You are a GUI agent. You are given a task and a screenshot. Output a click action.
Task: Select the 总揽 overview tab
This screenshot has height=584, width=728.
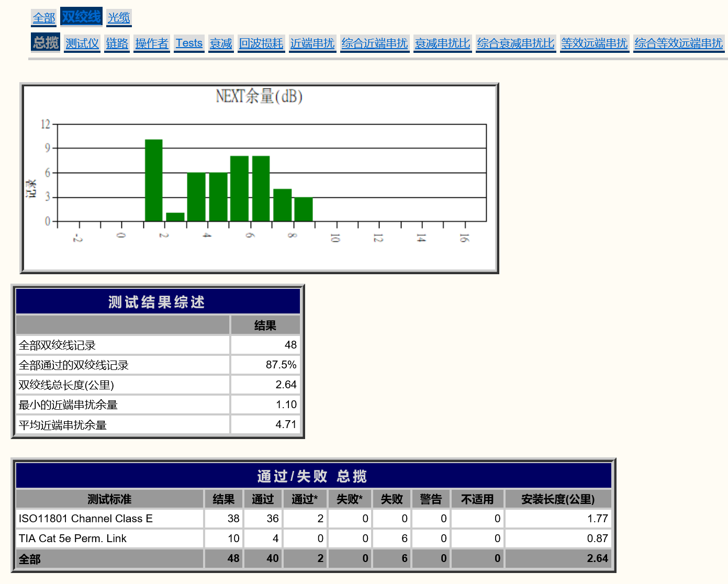46,43
